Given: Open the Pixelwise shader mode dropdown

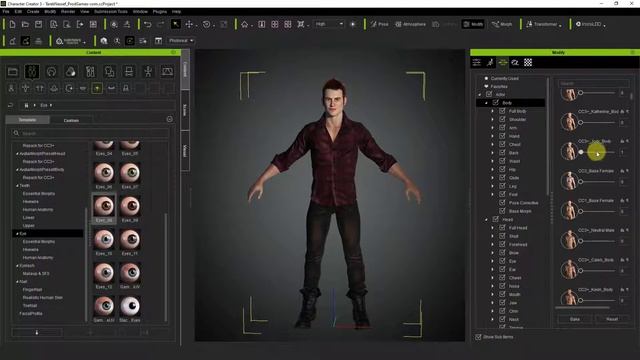Looking at the screenshot, I should (x=181, y=41).
